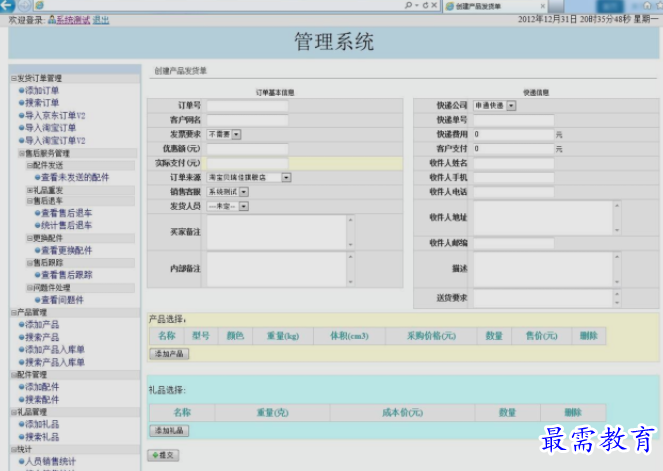Open 搜索产品入库单 in the sidebar

[x=55, y=362]
